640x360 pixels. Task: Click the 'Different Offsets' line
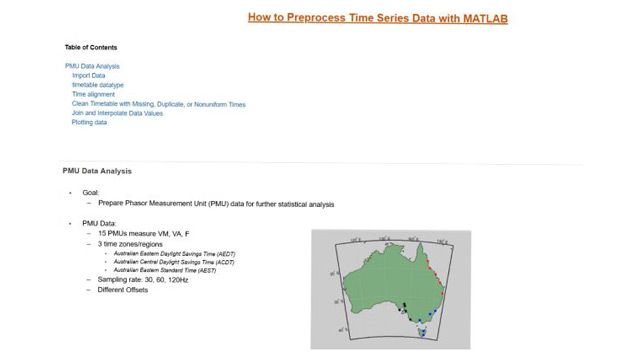(122, 290)
